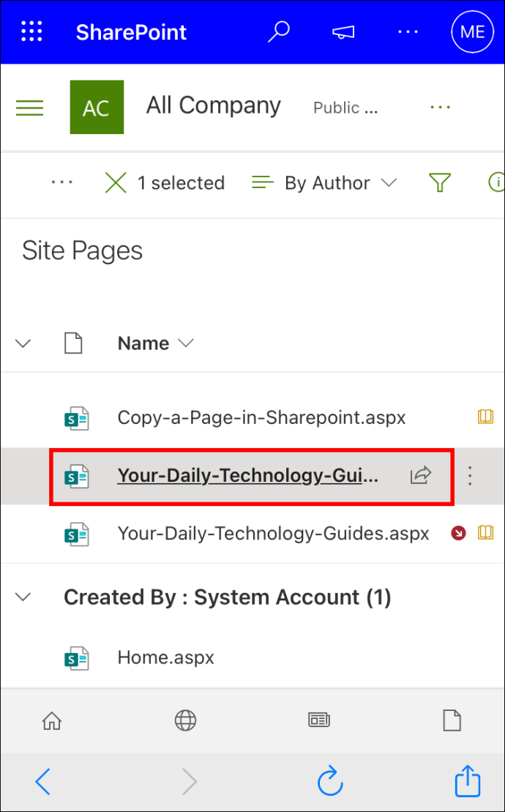This screenshot has width=505, height=812.
Task: Click share icon on selected Your-Daily-Technology page
Action: (421, 475)
